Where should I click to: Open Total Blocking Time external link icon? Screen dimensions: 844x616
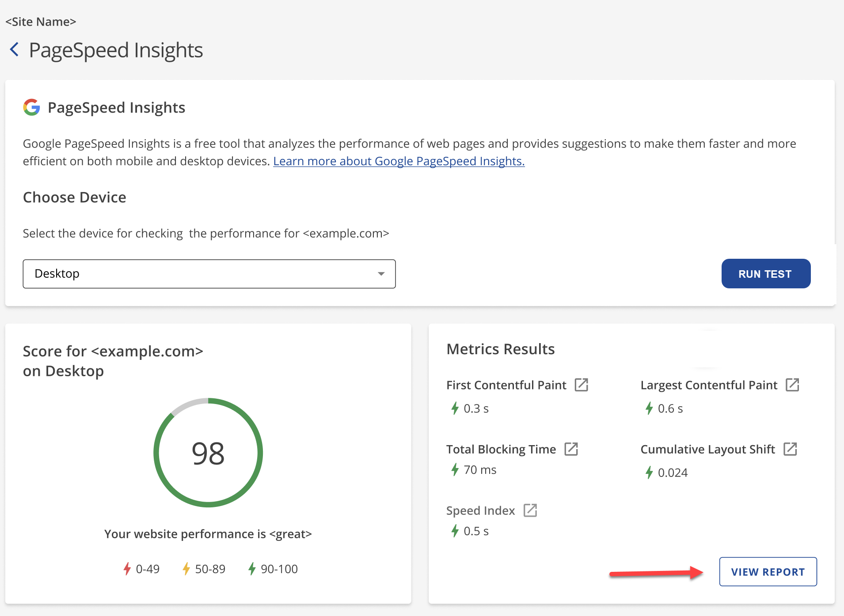[571, 449]
